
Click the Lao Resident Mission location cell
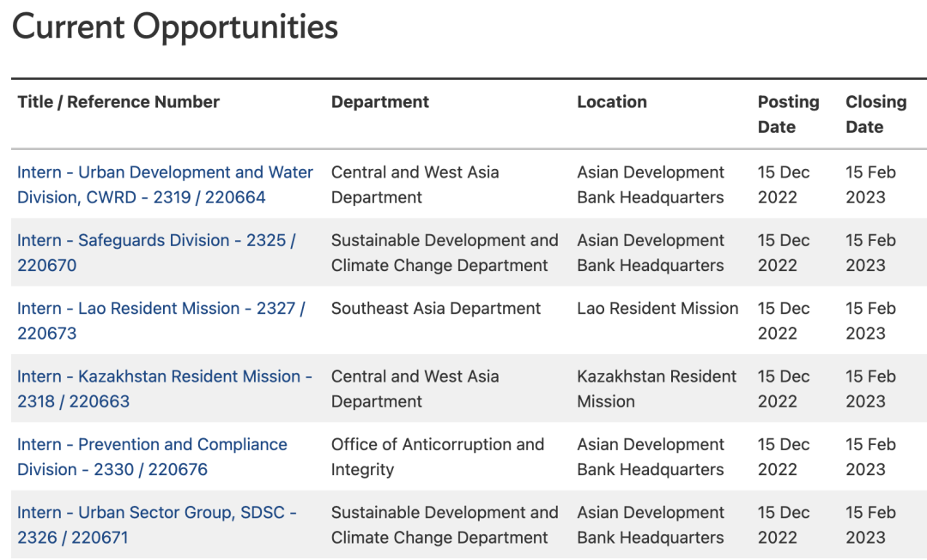tap(657, 309)
